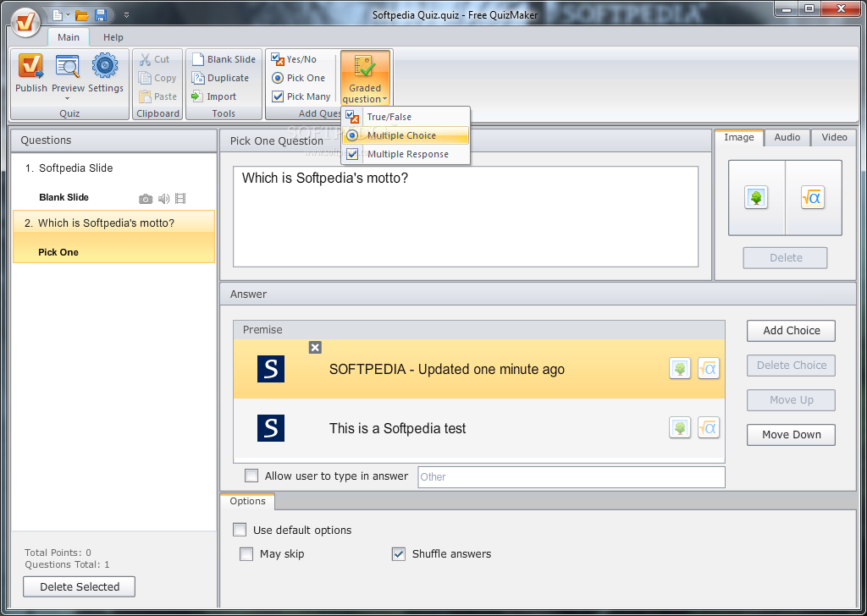Screen dimensions: 867x616
Task: Open the Video media tab
Action: click(x=834, y=137)
